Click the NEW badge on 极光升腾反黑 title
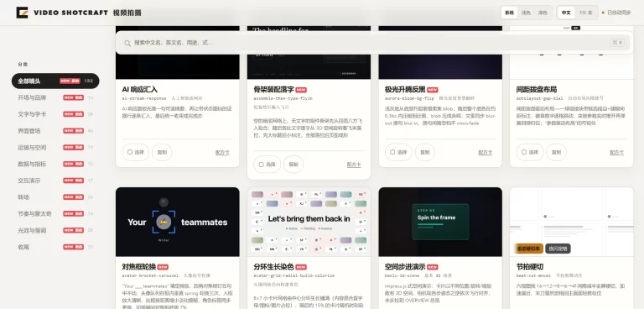This screenshot has height=309, width=644. 433,90
